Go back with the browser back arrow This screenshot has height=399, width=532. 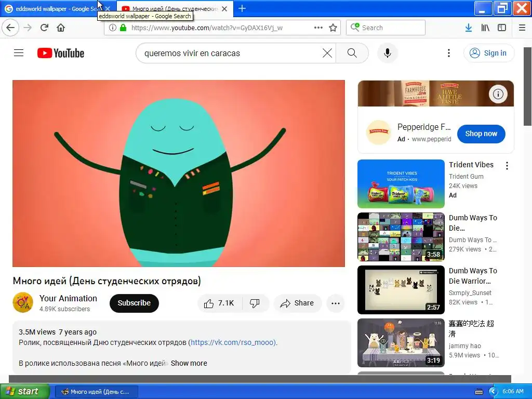click(10, 28)
